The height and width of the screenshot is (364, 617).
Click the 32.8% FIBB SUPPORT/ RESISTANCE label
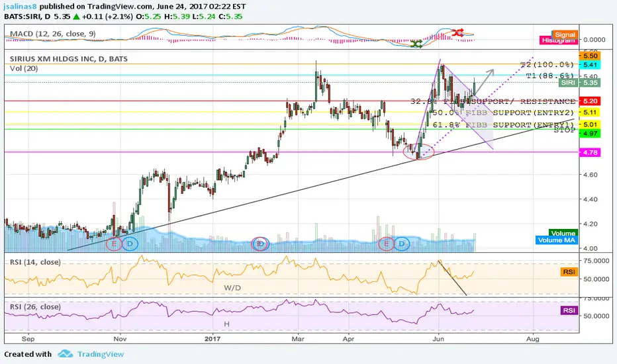493,101
